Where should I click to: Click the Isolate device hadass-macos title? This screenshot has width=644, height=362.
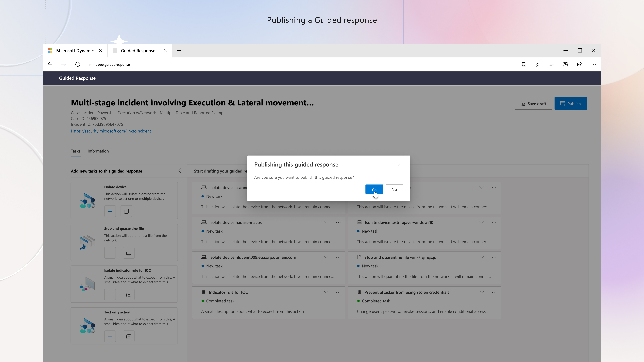click(235, 222)
